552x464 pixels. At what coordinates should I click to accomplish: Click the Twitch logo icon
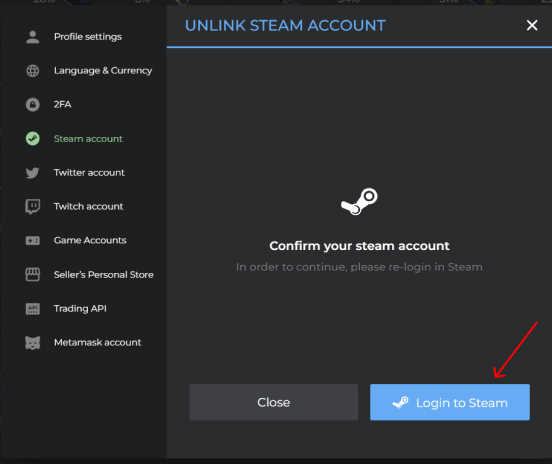click(x=33, y=207)
